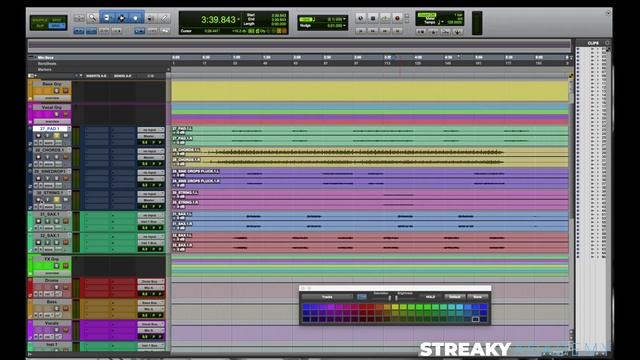Open the CLIPS list menu button

pos(607,43)
